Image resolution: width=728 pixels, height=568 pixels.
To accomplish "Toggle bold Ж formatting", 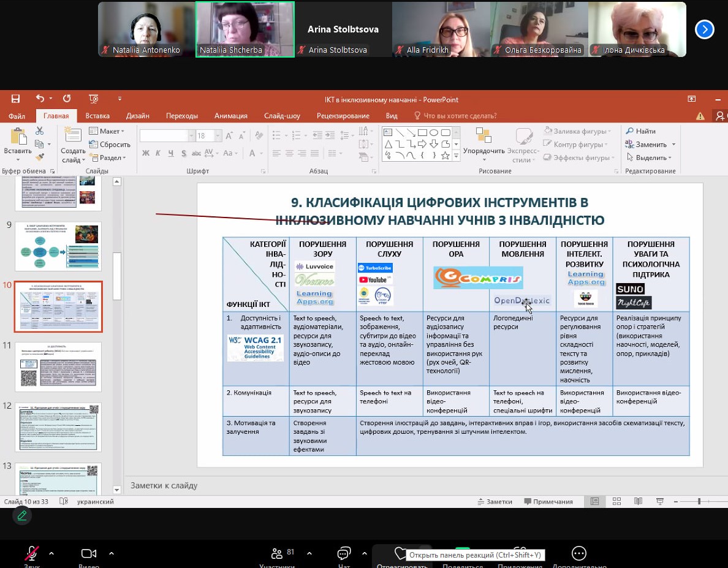I will 146,153.
